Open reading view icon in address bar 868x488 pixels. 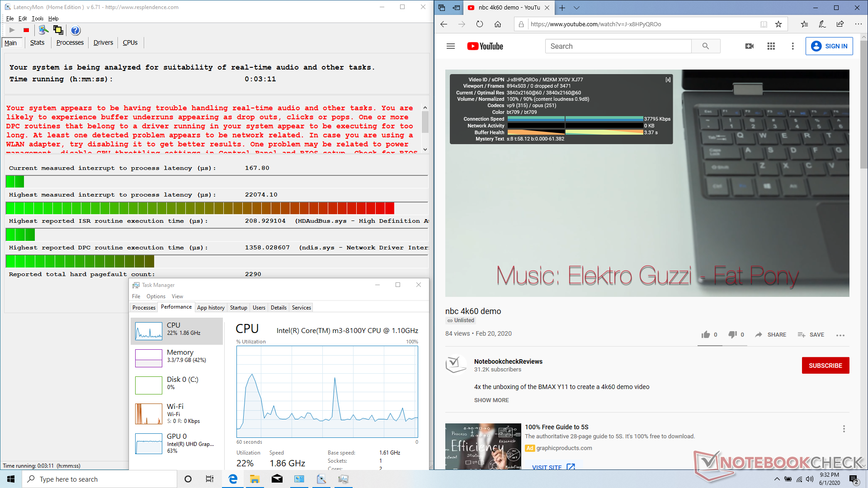764,24
